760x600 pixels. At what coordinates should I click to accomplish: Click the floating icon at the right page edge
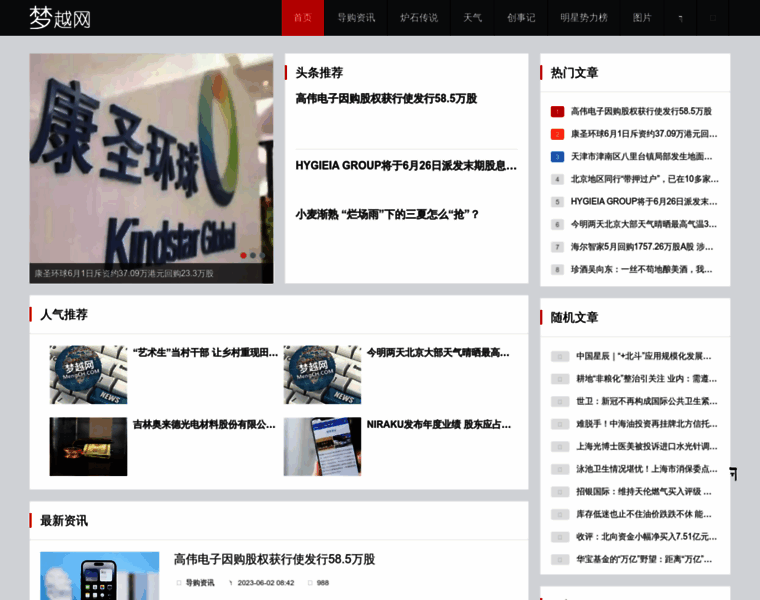(734, 474)
